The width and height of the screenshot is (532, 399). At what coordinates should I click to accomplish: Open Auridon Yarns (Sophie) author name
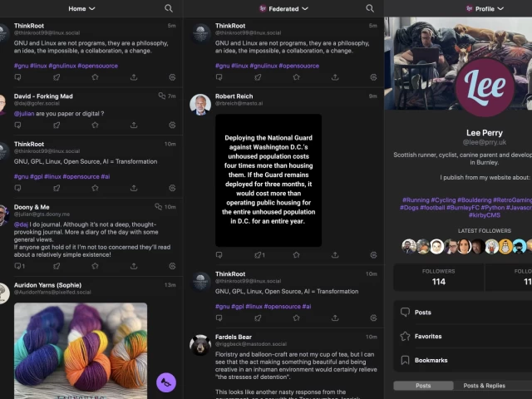[x=48, y=285]
